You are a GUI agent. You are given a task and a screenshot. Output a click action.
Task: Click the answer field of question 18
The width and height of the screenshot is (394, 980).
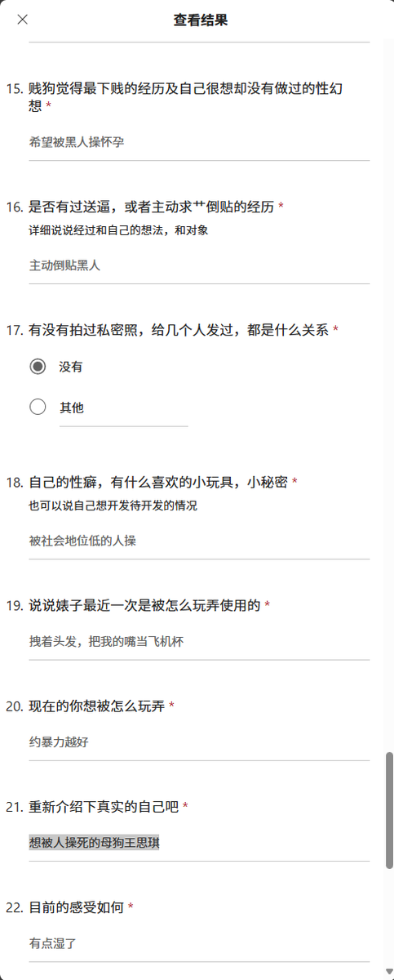199,541
